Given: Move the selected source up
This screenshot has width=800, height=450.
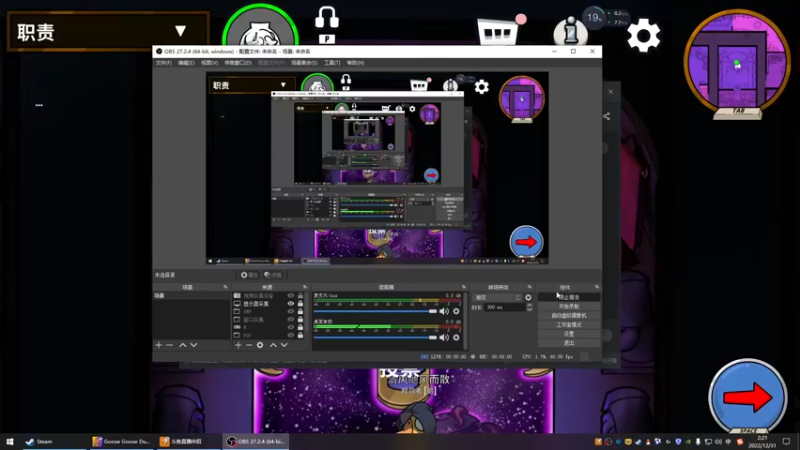Looking at the screenshot, I should 273,345.
